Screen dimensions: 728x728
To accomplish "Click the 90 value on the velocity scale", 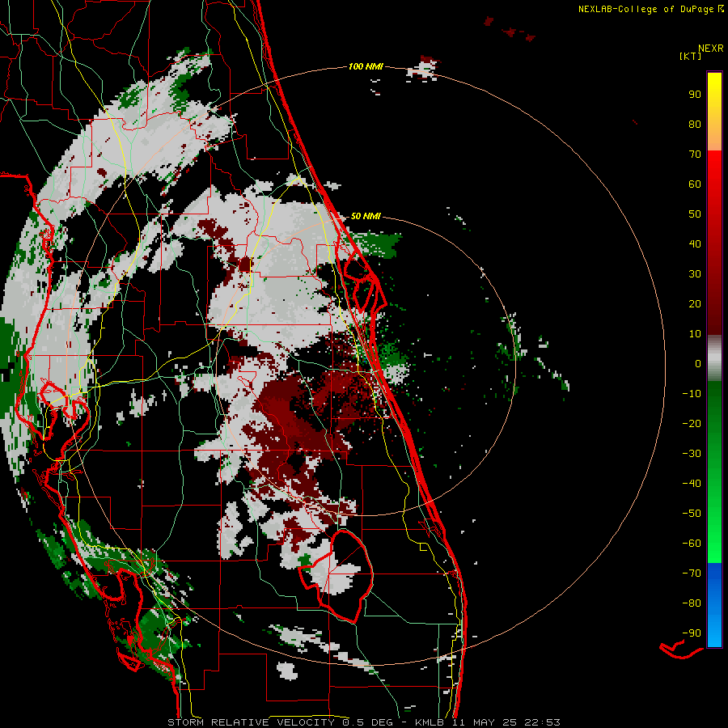I will point(695,95).
